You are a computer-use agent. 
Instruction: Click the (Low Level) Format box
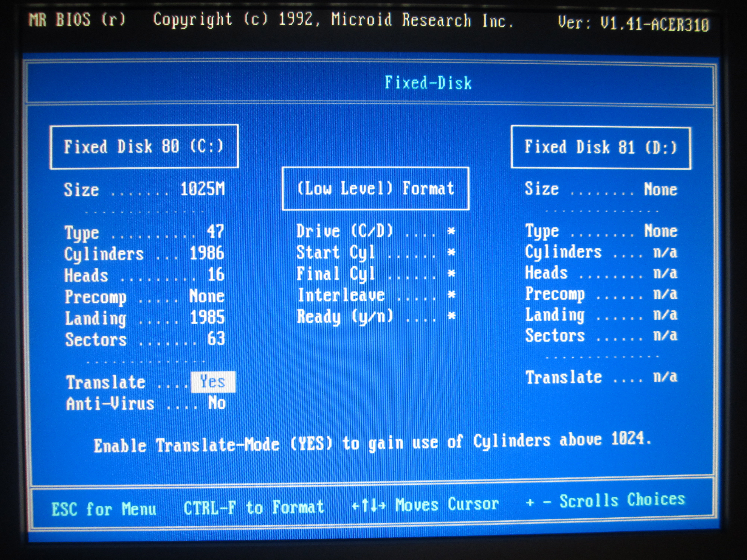click(376, 189)
